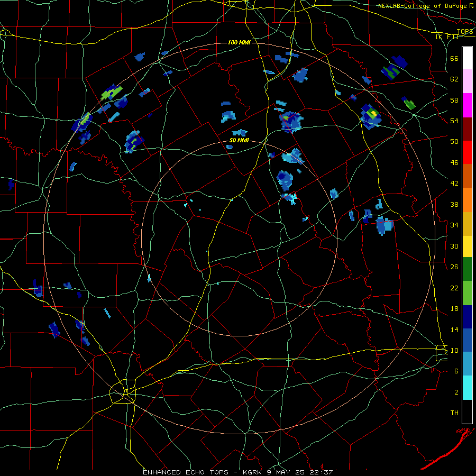Click the '100 NMI' range ring label
This screenshot has width=476, height=476.
pyautogui.click(x=239, y=42)
